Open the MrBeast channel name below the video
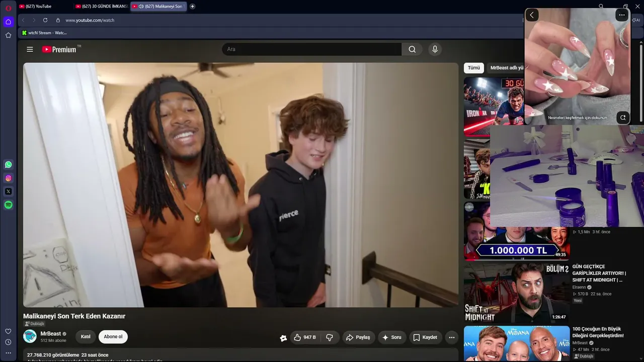644x362 pixels. (x=51, y=334)
